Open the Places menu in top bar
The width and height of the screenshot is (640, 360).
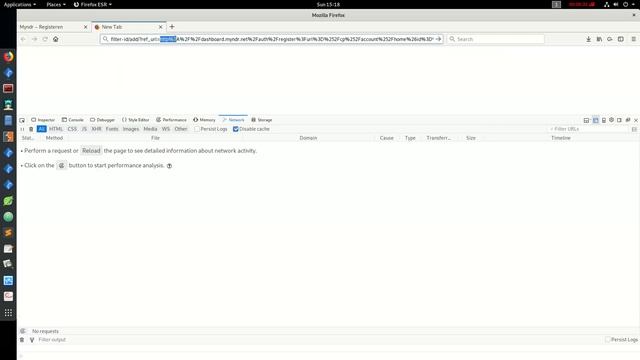56,4
